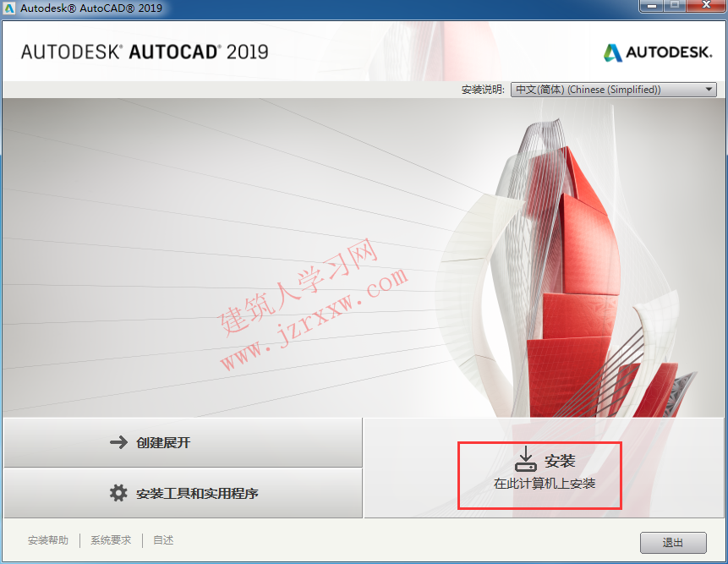The width and height of the screenshot is (728, 564).
Task: Open the 自述 readme link
Action: click(163, 539)
